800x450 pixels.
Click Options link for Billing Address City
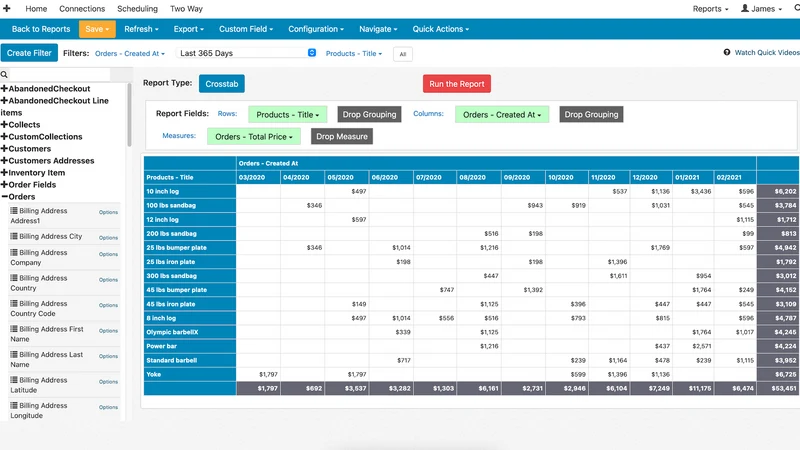click(x=108, y=238)
